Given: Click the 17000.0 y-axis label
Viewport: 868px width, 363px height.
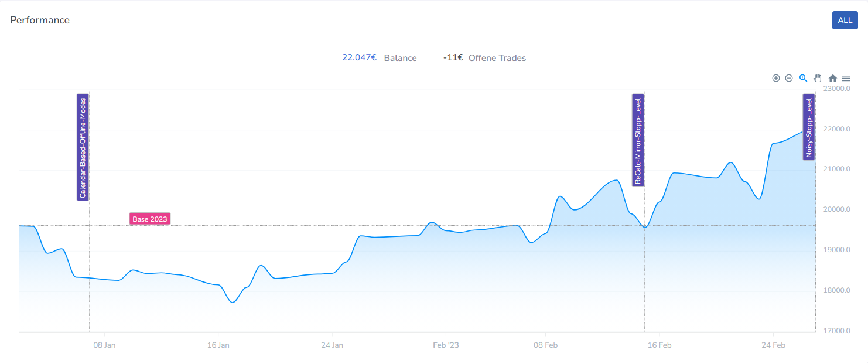Looking at the screenshot, I should 837,331.
